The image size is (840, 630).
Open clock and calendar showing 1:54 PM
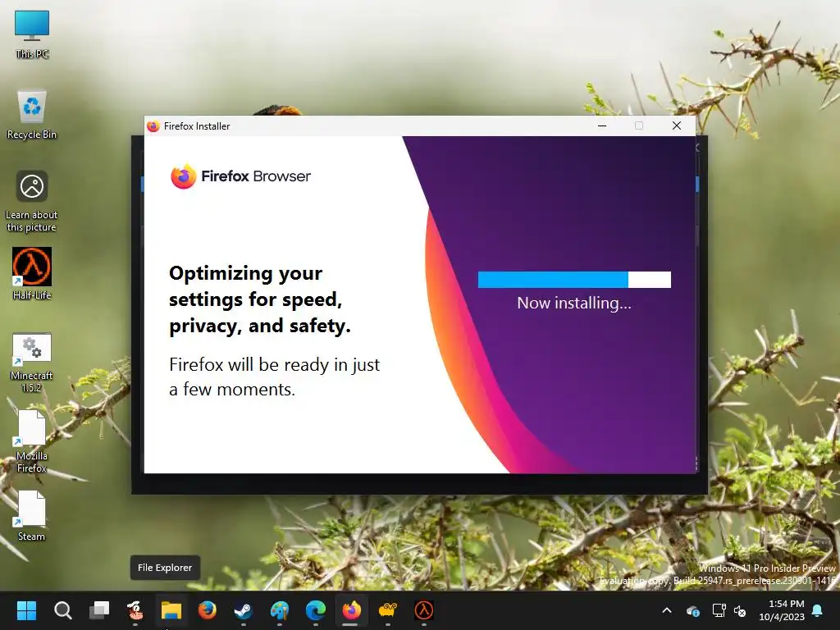tap(782, 610)
